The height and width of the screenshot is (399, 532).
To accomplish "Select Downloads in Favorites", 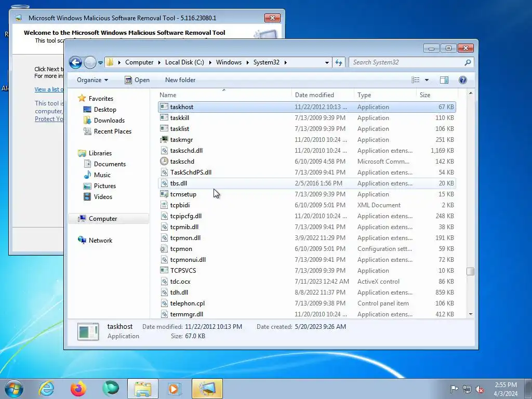I will pyautogui.click(x=109, y=121).
